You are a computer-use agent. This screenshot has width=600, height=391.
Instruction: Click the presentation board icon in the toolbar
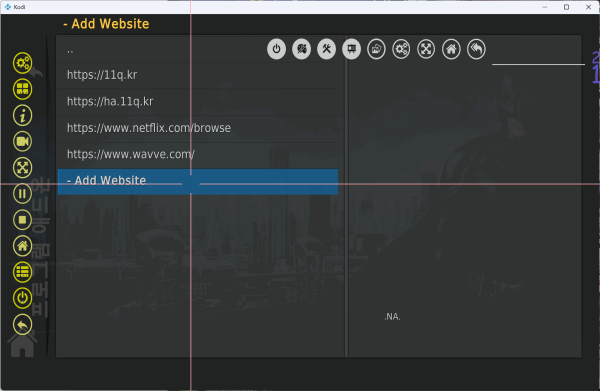pyautogui.click(x=351, y=49)
